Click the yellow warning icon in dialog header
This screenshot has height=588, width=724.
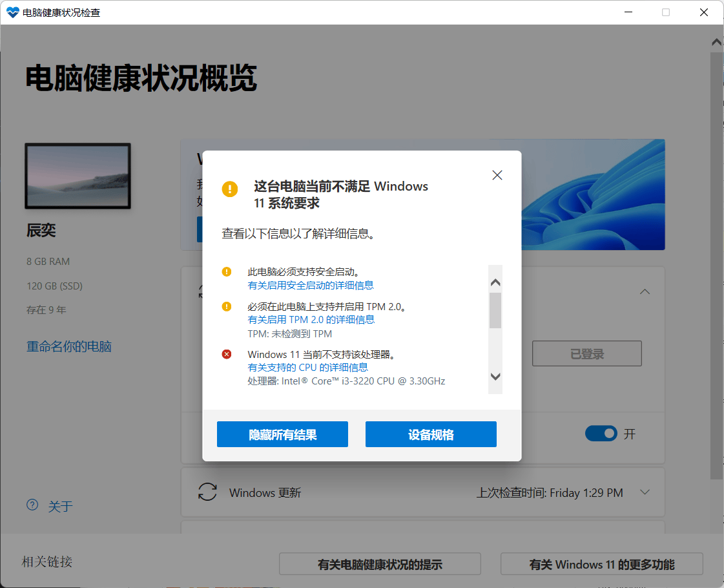pyautogui.click(x=230, y=189)
